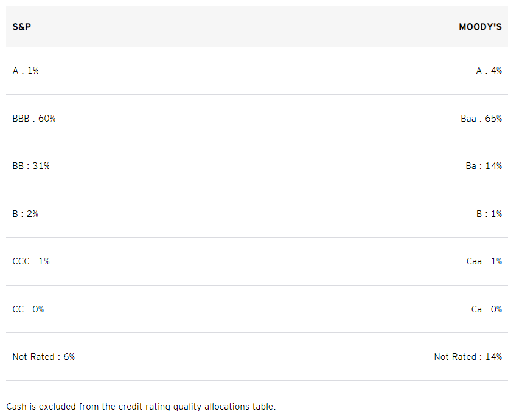Click the MOODY'S column header

[x=480, y=27]
